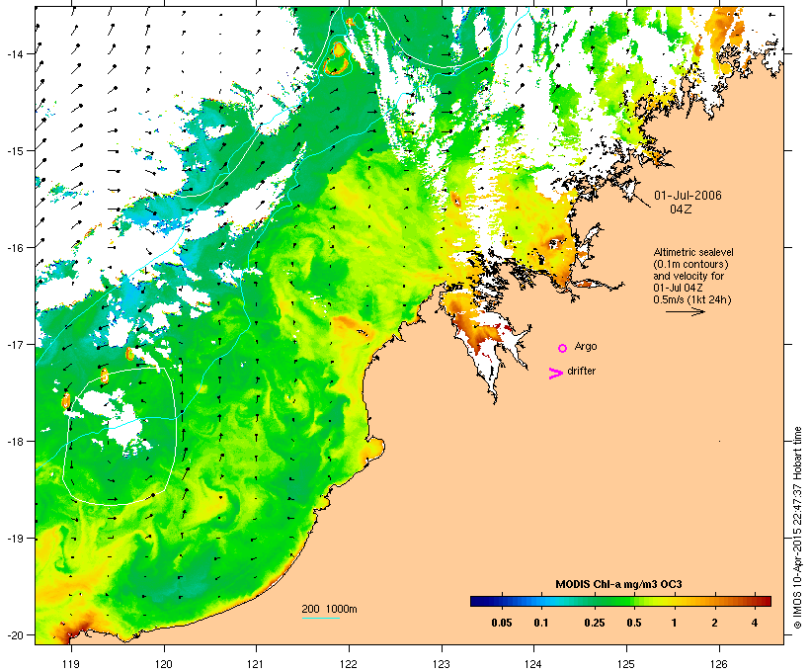Click the colorbar tick value '2'
The width and height of the screenshot is (810, 672).
coord(714,623)
